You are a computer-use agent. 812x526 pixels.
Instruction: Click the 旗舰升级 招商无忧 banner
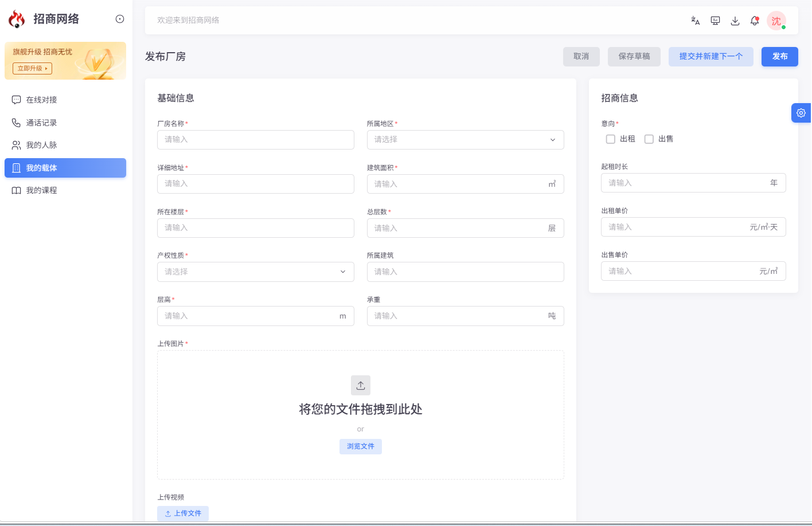click(65, 61)
